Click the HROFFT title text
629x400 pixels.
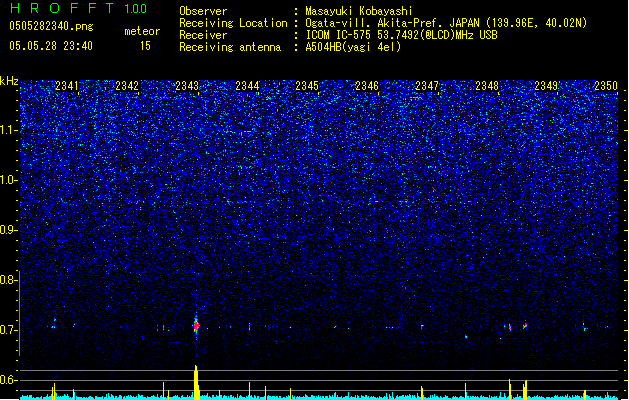click(62, 8)
